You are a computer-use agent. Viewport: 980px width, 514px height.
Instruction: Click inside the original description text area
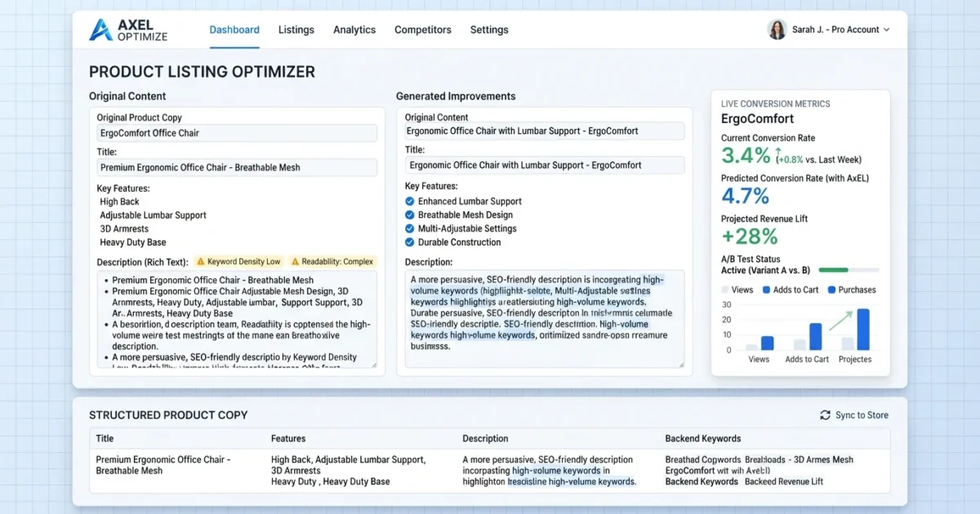[237, 320]
